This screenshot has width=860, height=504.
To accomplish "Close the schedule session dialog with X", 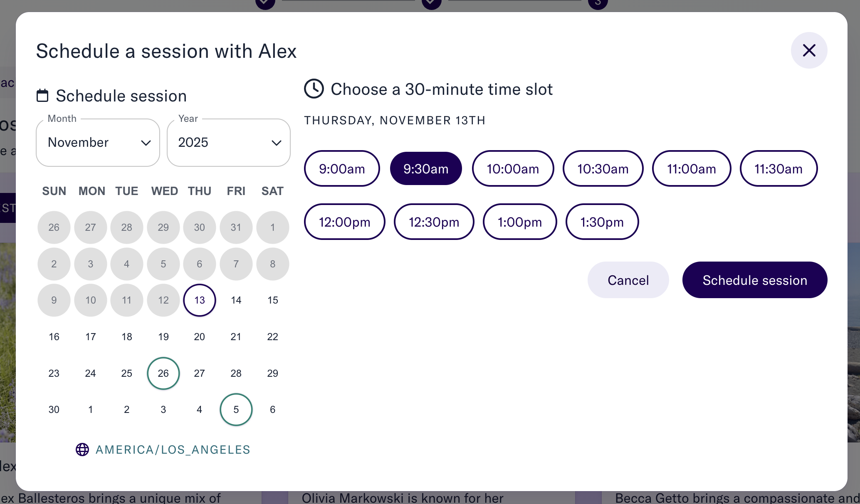I will tap(809, 50).
